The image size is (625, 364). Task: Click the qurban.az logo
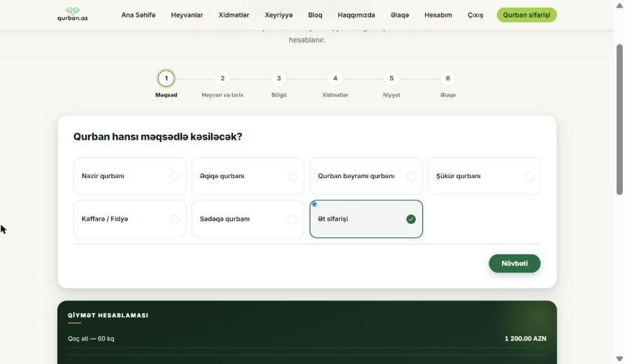point(73,15)
